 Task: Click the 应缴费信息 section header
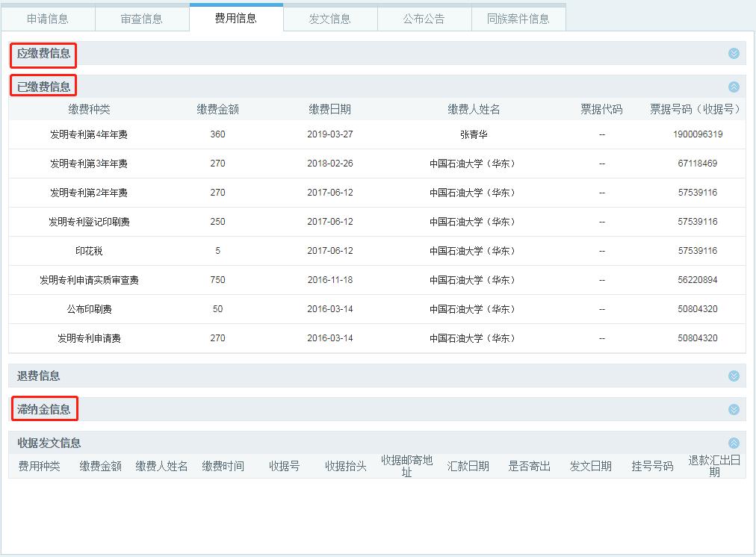(x=377, y=54)
